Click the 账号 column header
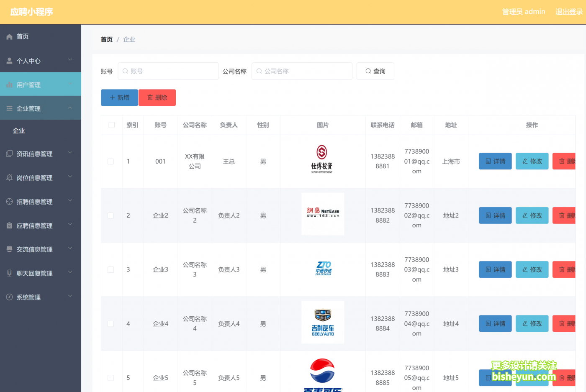 (160, 125)
